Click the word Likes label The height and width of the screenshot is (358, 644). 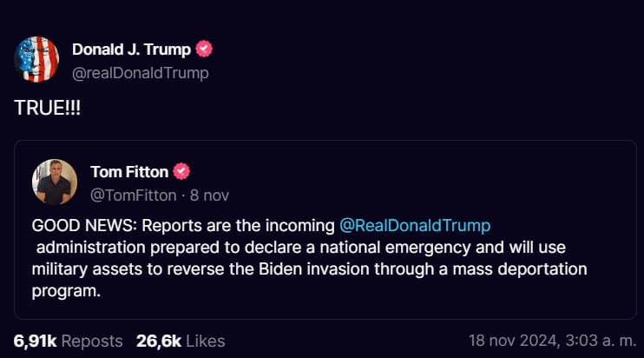(205, 341)
